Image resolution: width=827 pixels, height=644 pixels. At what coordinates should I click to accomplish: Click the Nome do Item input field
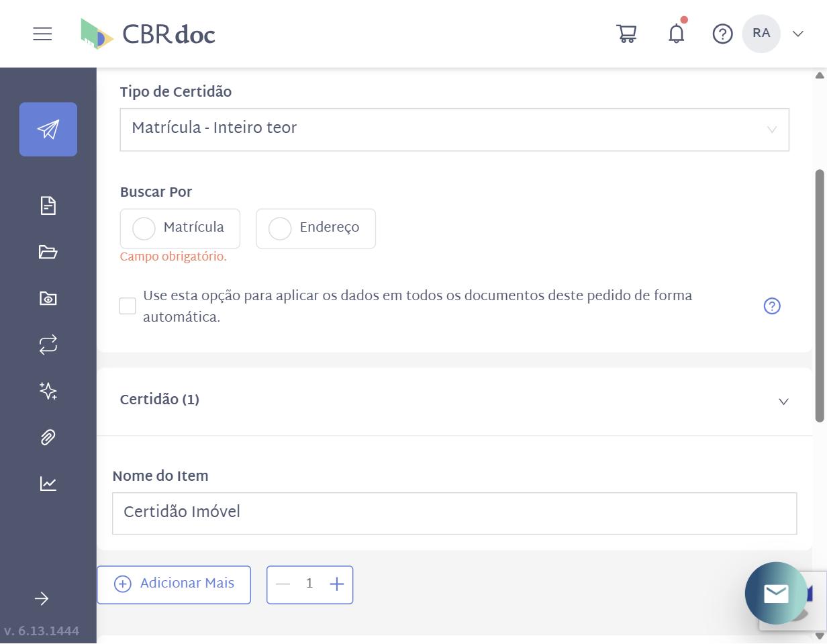(x=454, y=513)
